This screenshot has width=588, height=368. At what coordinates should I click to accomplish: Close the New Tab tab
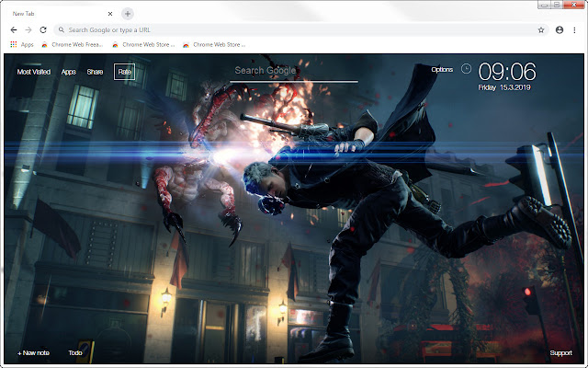(x=110, y=14)
